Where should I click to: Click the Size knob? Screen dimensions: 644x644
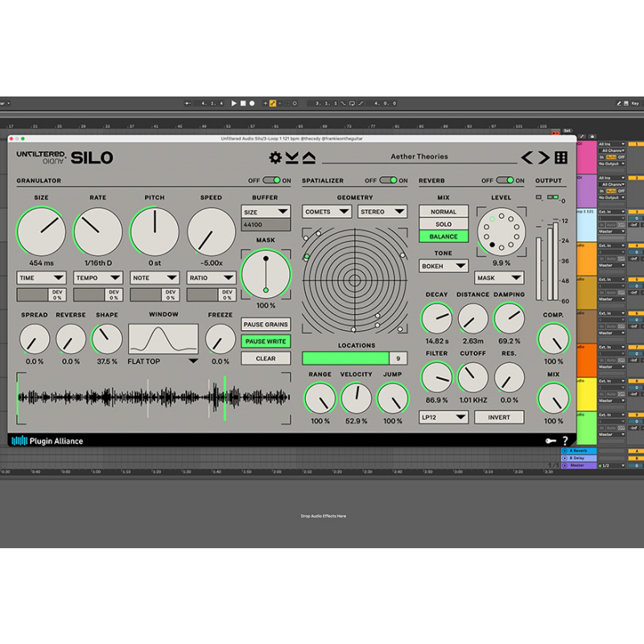[41, 232]
